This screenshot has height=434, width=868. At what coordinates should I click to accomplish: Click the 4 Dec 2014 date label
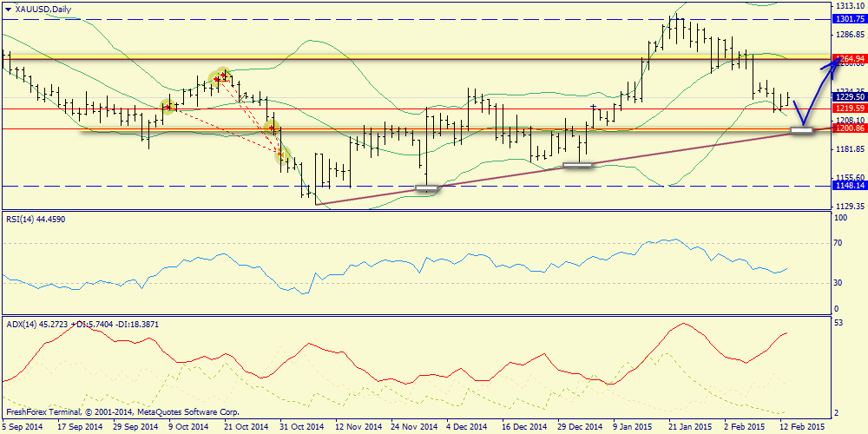(x=468, y=428)
